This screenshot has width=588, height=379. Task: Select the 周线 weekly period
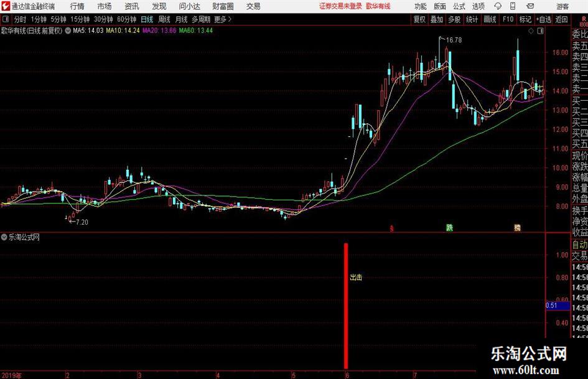(164, 19)
